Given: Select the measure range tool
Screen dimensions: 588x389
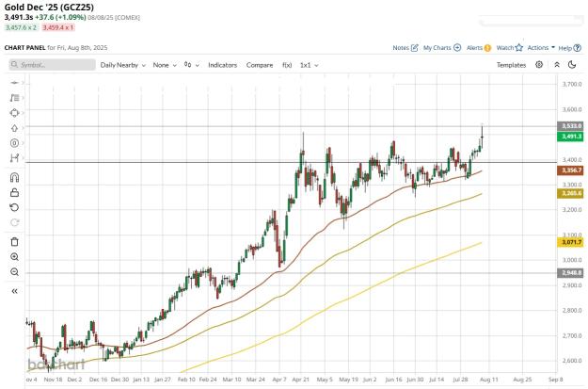Looking at the screenshot, I should tap(14, 158).
